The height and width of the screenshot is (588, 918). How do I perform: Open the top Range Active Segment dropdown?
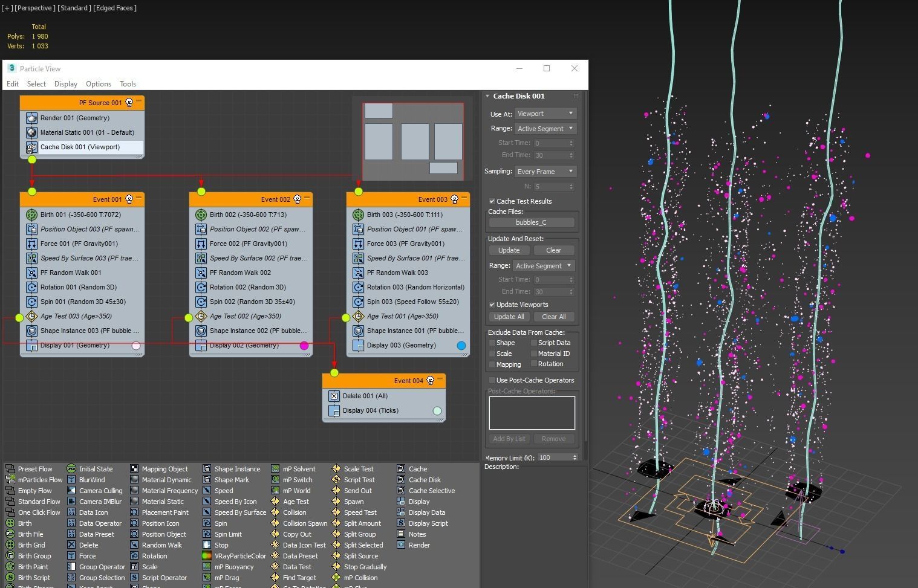click(x=545, y=129)
